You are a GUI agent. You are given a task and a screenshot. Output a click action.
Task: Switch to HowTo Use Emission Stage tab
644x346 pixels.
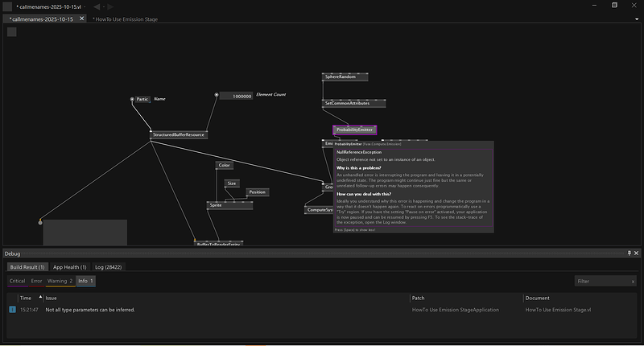click(x=126, y=18)
